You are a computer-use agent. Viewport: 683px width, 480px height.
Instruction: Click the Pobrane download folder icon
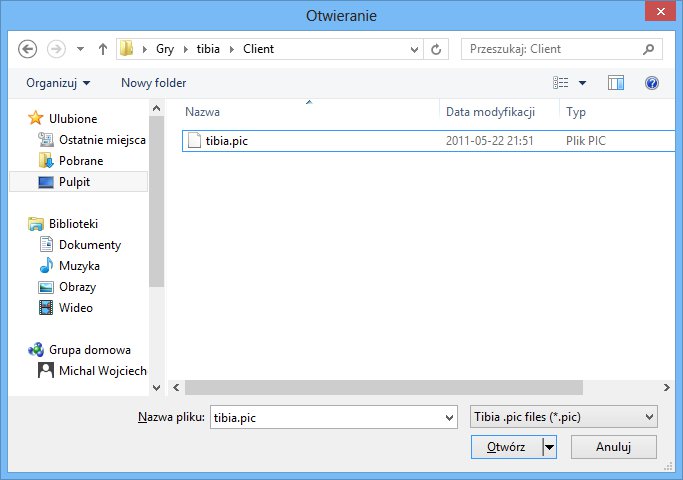46,160
